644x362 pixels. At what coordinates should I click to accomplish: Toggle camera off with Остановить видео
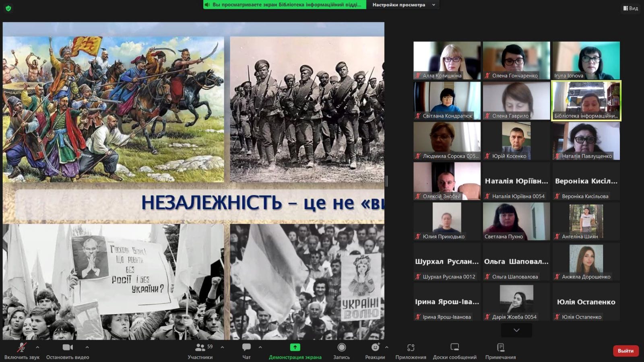pyautogui.click(x=68, y=351)
